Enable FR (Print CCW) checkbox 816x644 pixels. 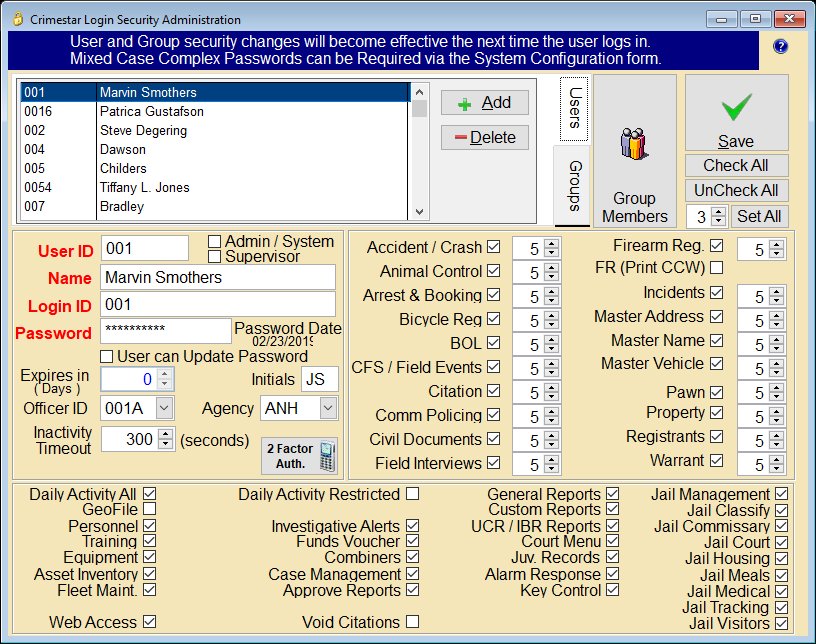717,268
